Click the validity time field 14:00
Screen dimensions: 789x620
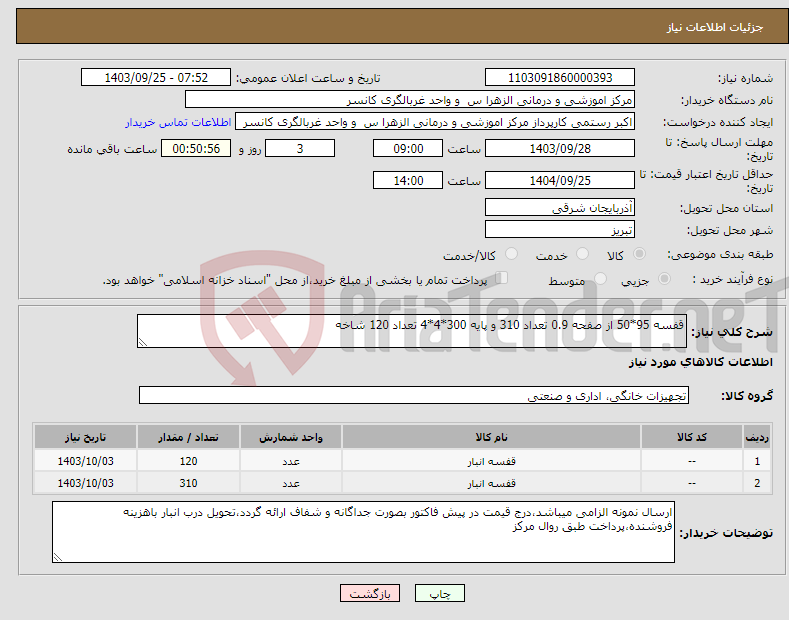(x=408, y=180)
